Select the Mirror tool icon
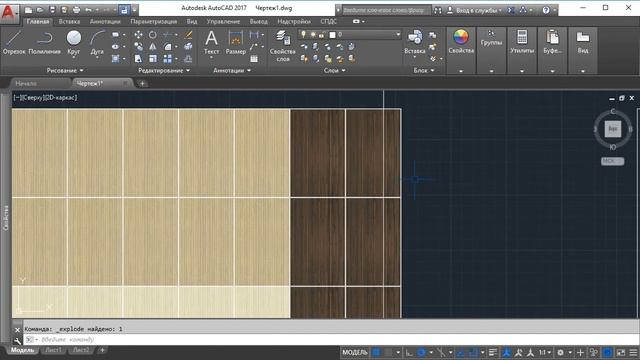This screenshot has height=360, width=640. (153, 47)
